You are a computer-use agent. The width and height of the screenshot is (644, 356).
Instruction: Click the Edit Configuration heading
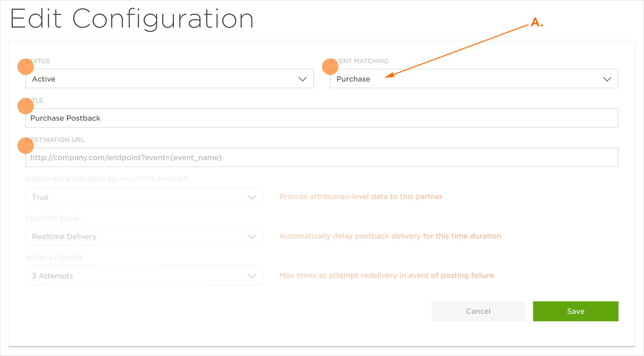pos(132,19)
